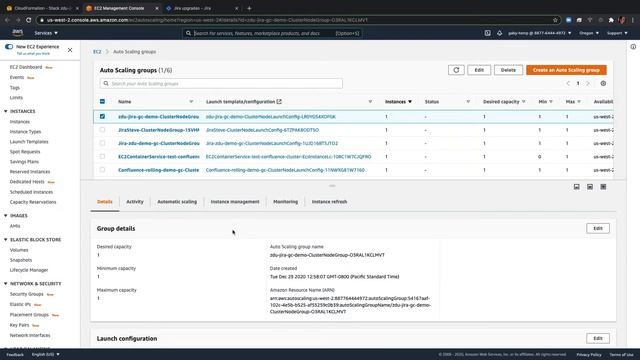This screenshot has height=360, width=640.
Task: Switch to half-height panel view icon
Action: [590, 187]
